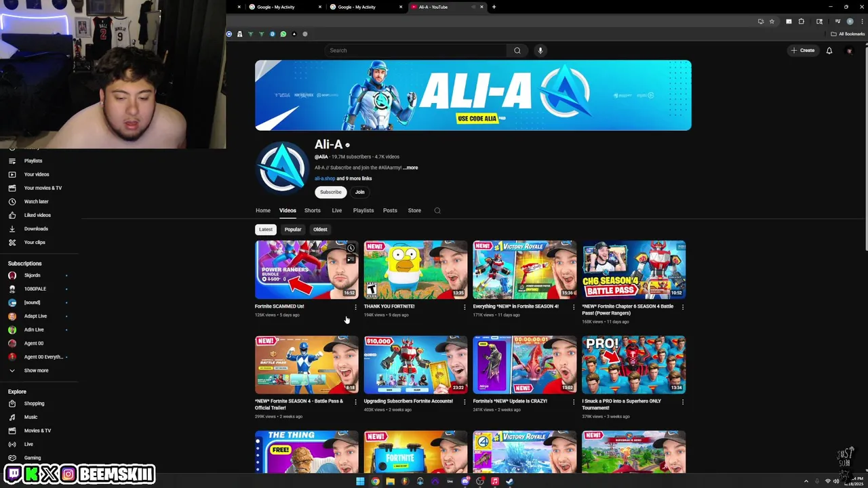This screenshot has width=868, height=488.
Task: Open the Watch later list
Action: tap(36, 201)
